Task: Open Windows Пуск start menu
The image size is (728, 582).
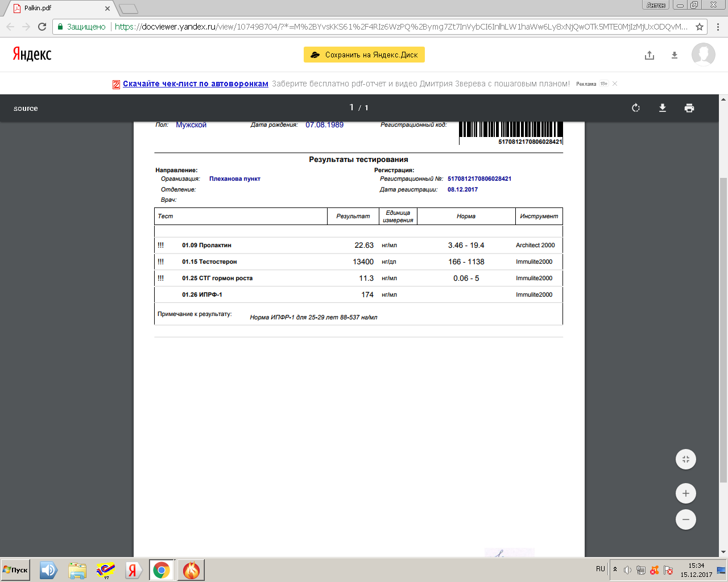Action: point(16,570)
